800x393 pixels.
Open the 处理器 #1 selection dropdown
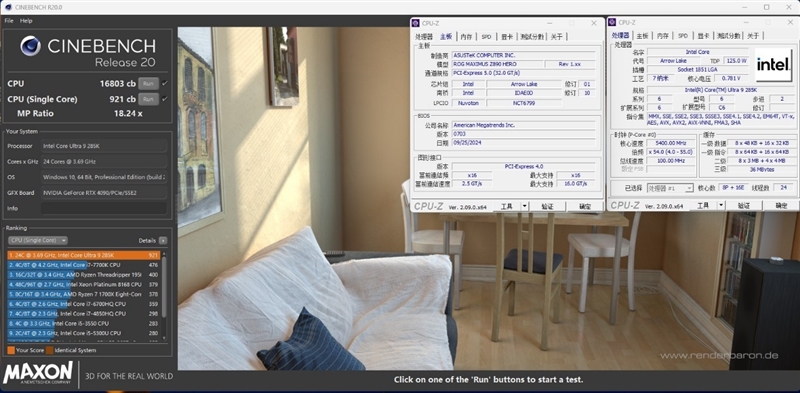pyautogui.click(x=670, y=188)
